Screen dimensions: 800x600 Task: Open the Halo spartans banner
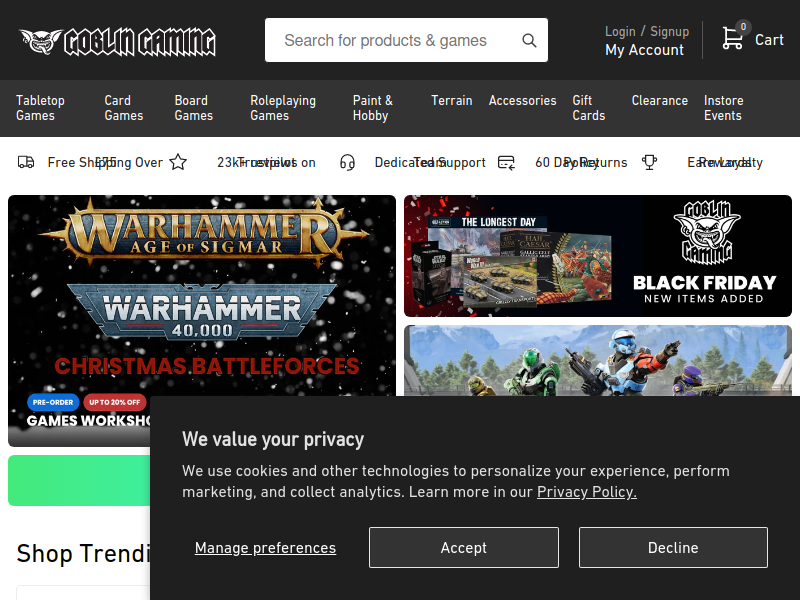coord(598,360)
